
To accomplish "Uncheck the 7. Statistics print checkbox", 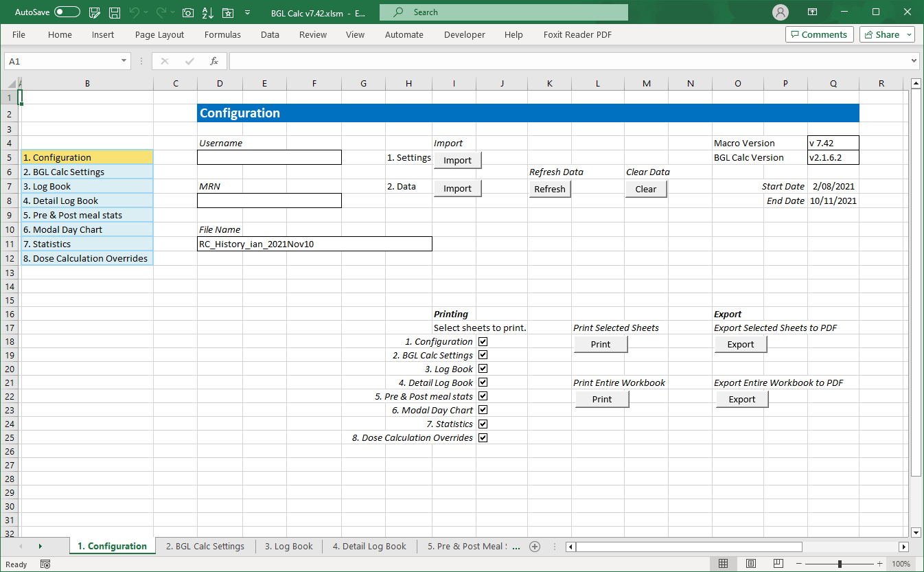I will (x=483, y=424).
